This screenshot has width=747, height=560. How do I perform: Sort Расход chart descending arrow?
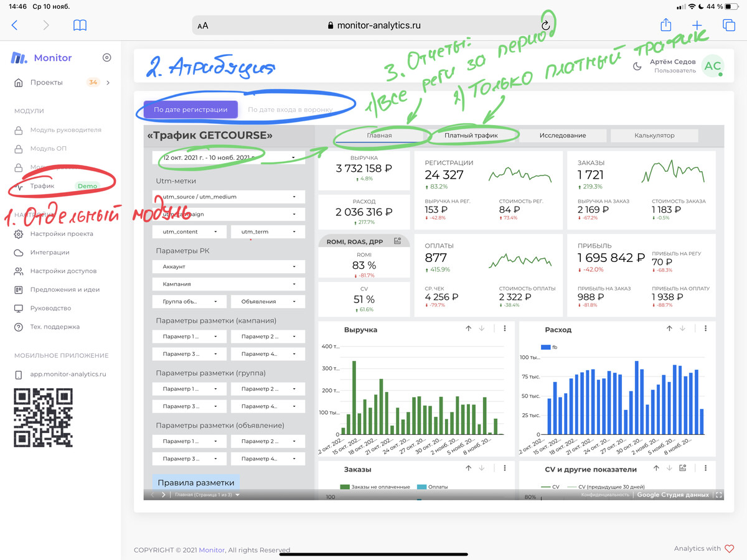(x=683, y=329)
